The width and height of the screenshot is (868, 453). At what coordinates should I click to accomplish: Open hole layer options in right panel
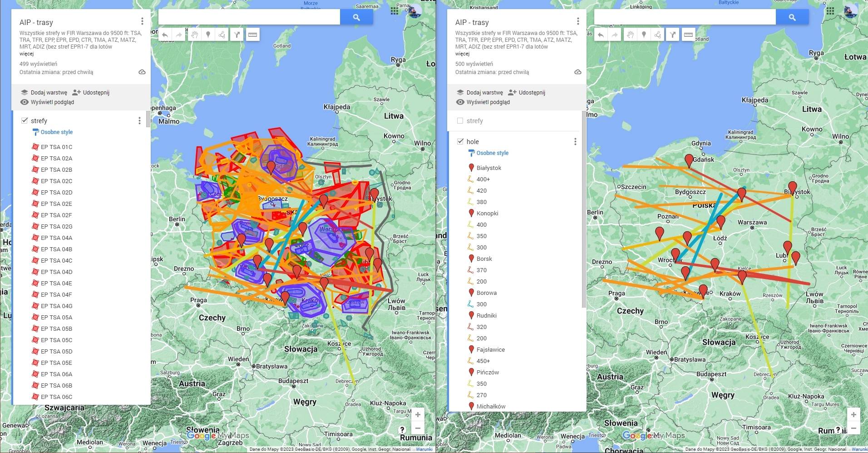(x=575, y=141)
